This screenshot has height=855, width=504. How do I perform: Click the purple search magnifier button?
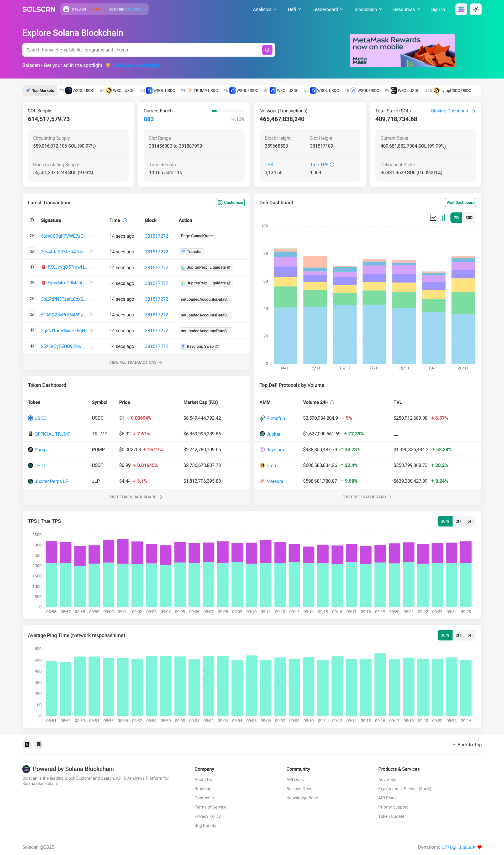[x=267, y=50]
